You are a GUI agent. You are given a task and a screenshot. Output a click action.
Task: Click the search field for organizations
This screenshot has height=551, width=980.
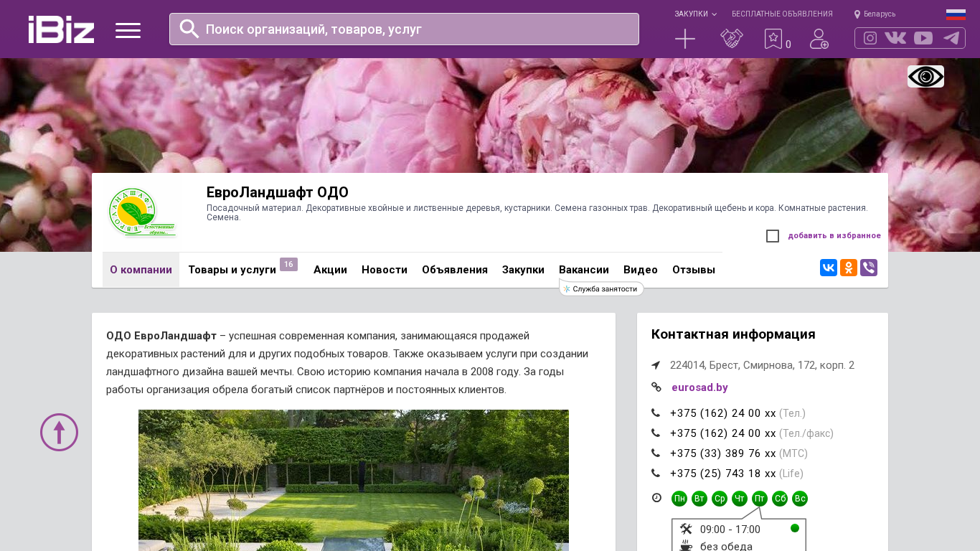(416, 29)
